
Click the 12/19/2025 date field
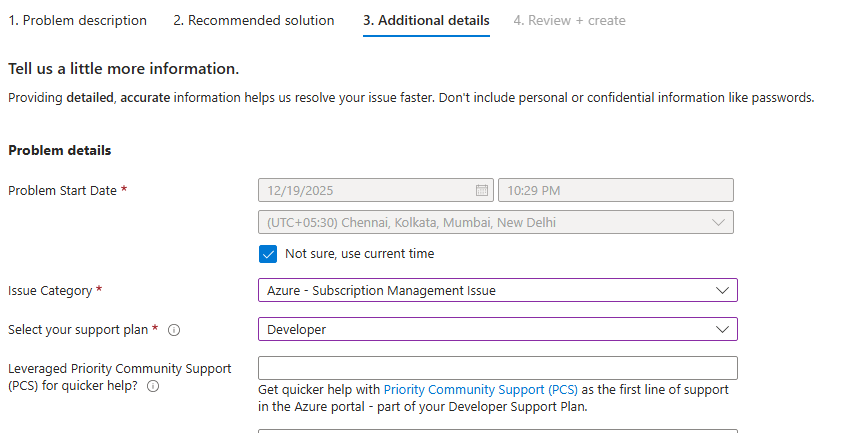365,190
